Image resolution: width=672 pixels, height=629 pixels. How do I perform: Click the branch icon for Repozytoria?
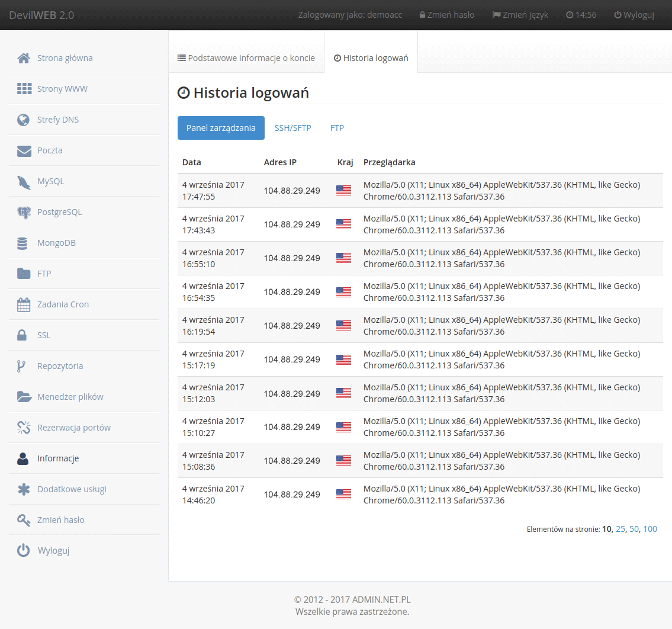click(21, 366)
